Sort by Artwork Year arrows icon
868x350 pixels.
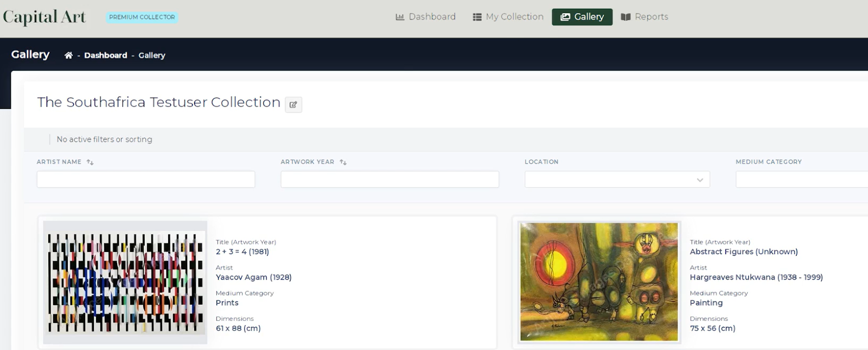coord(343,162)
